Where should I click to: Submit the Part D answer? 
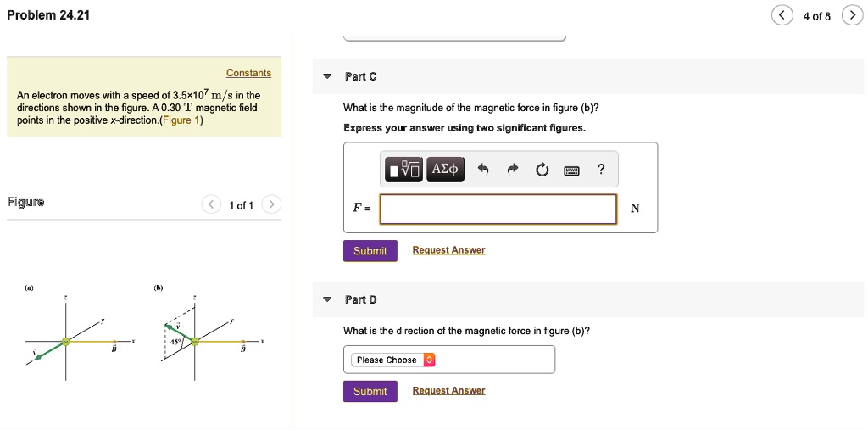[370, 391]
